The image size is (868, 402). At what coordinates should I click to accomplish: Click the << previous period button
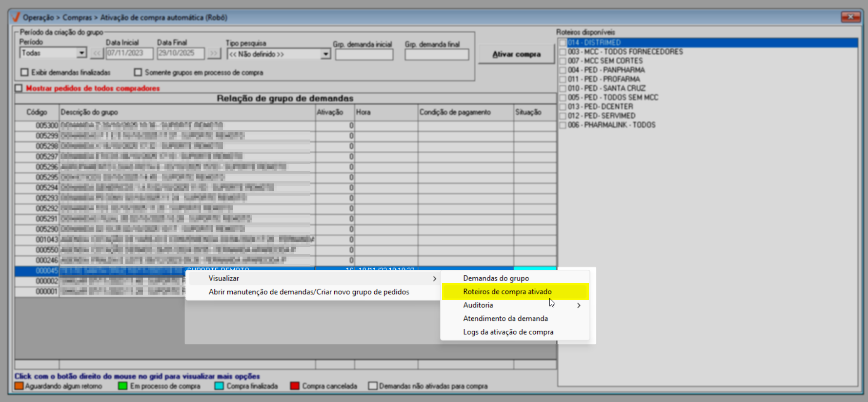[x=97, y=53]
